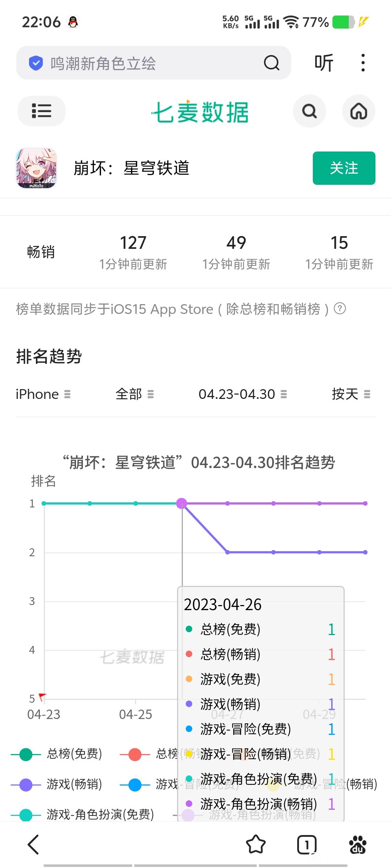Toggle 游戏-角色扮演(免费) legend series
Screen dimensions: 391x868
coord(83,814)
